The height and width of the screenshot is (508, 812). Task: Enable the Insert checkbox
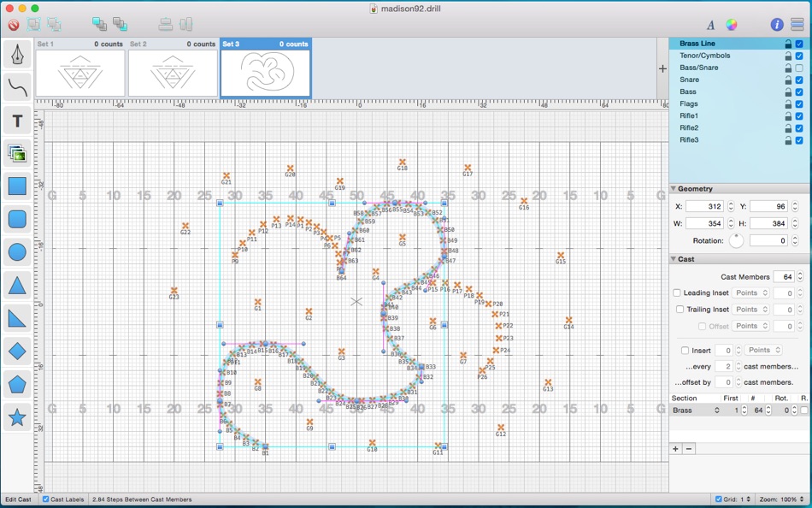click(685, 351)
